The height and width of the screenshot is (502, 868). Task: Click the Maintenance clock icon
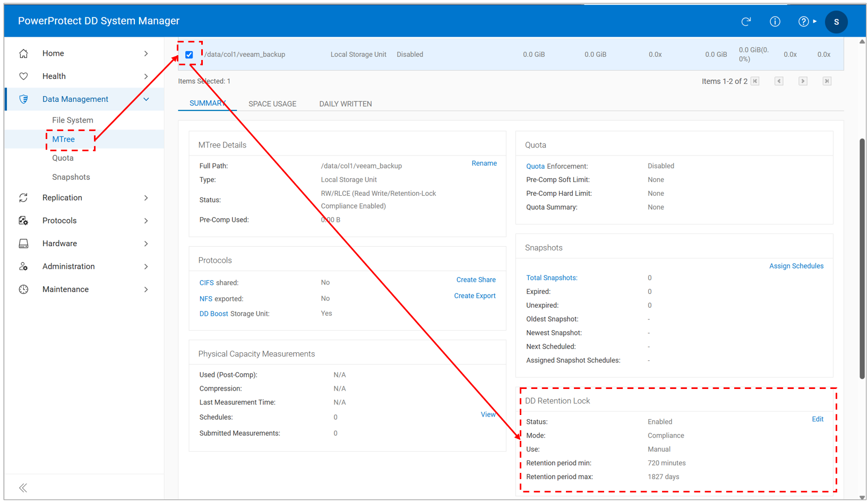pyautogui.click(x=23, y=289)
